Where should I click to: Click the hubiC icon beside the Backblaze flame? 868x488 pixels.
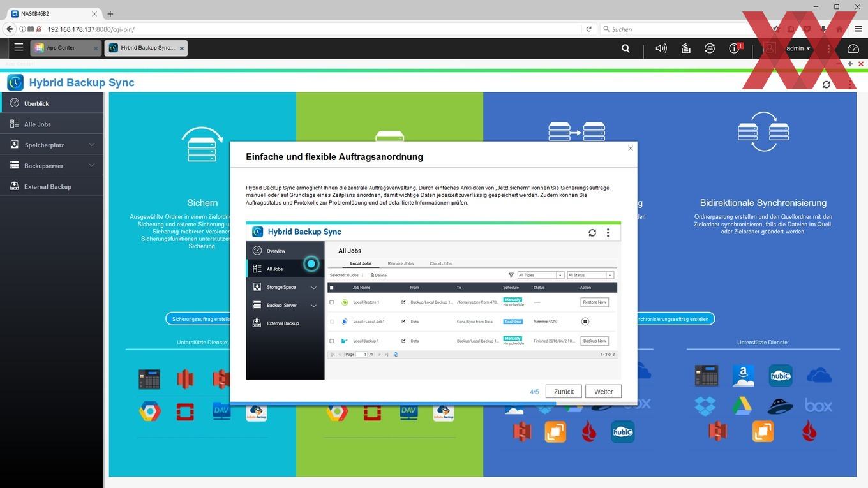(622, 432)
